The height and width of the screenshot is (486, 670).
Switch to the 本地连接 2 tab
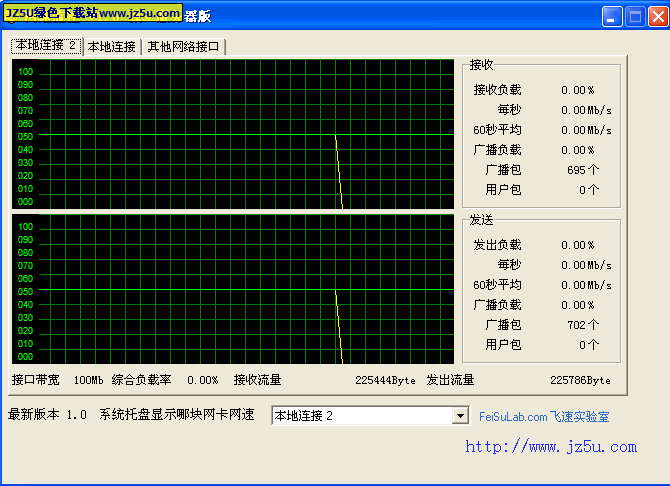tap(46, 45)
